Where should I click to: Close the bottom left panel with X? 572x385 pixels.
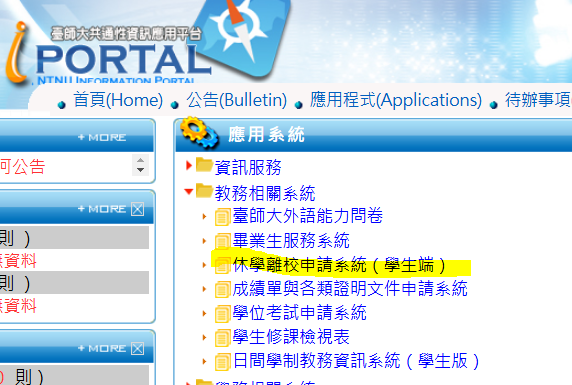(138, 349)
